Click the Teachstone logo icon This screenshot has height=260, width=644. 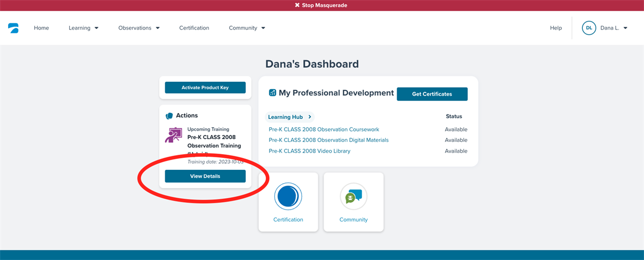pyautogui.click(x=13, y=28)
